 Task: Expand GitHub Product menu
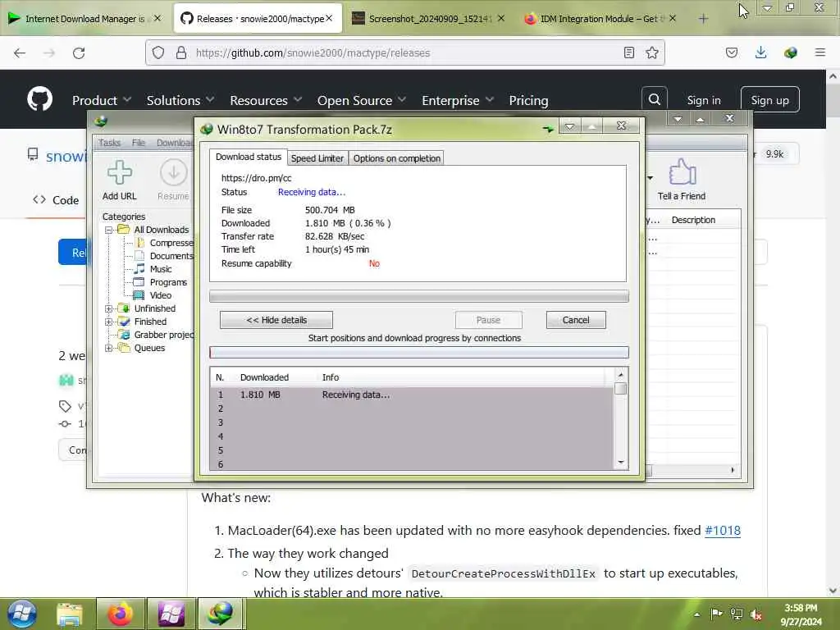tap(101, 100)
